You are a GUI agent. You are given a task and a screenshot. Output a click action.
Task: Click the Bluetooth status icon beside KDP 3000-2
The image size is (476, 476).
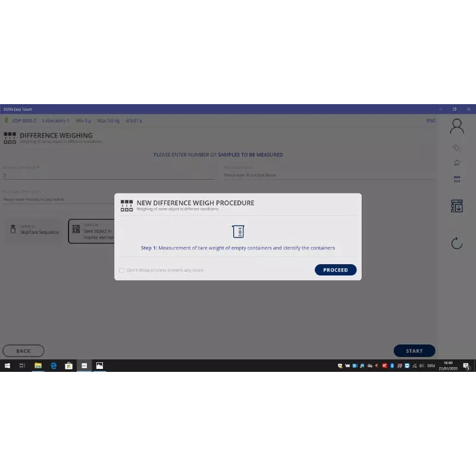pyautogui.click(x=7, y=121)
